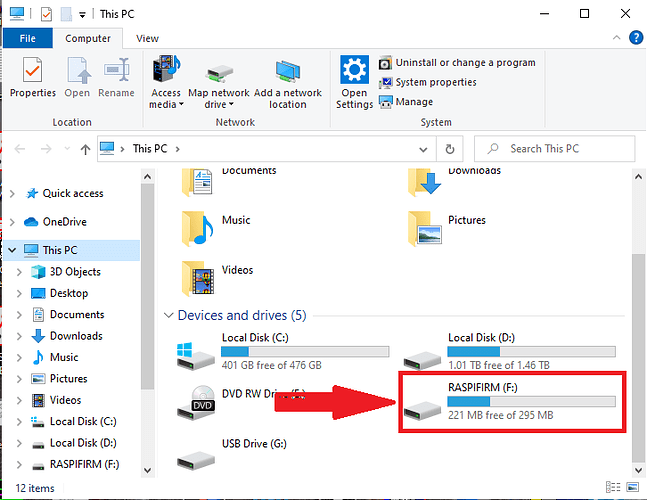647x500 pixels.
Task: Switch to Large icons view
Action: tap(633, 487)
